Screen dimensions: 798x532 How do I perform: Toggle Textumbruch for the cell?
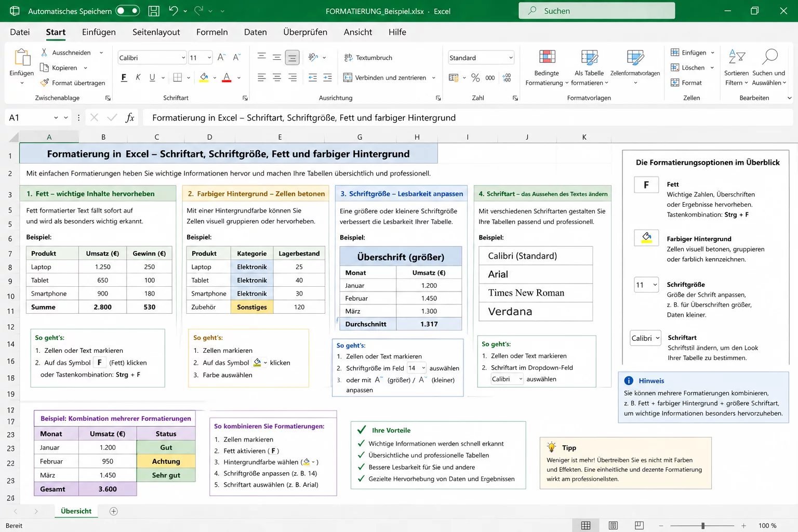[368, 58]
